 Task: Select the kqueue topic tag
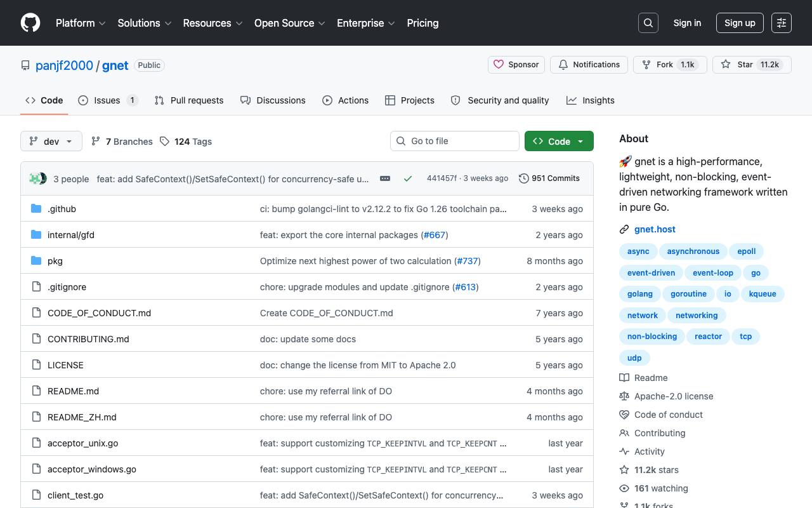(x=763, y=294)
